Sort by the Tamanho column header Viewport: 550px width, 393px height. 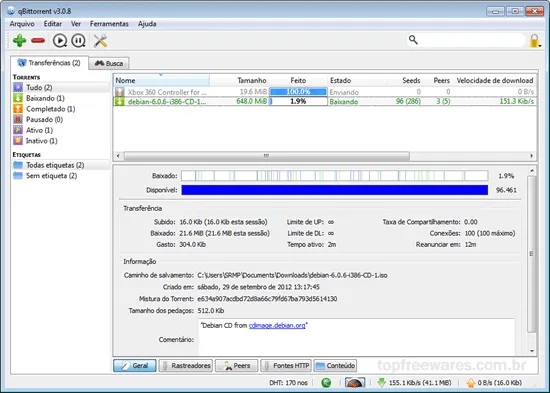pyautogui.click(x=239, y=80)
